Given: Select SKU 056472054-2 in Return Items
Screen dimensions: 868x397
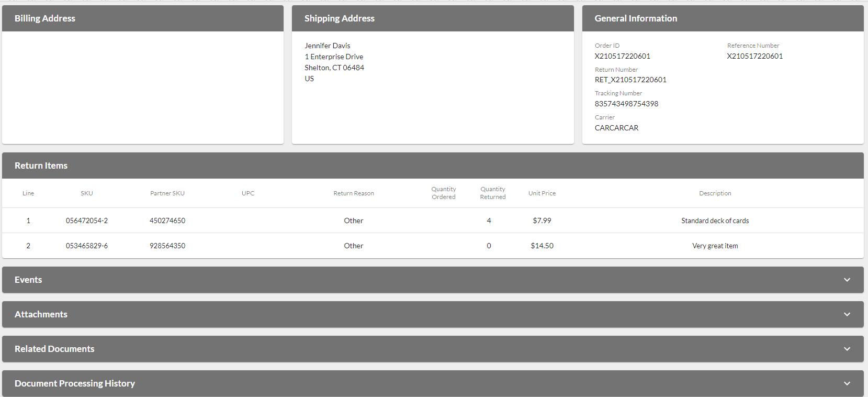Looking at the screenshot, I should (87, 220).
